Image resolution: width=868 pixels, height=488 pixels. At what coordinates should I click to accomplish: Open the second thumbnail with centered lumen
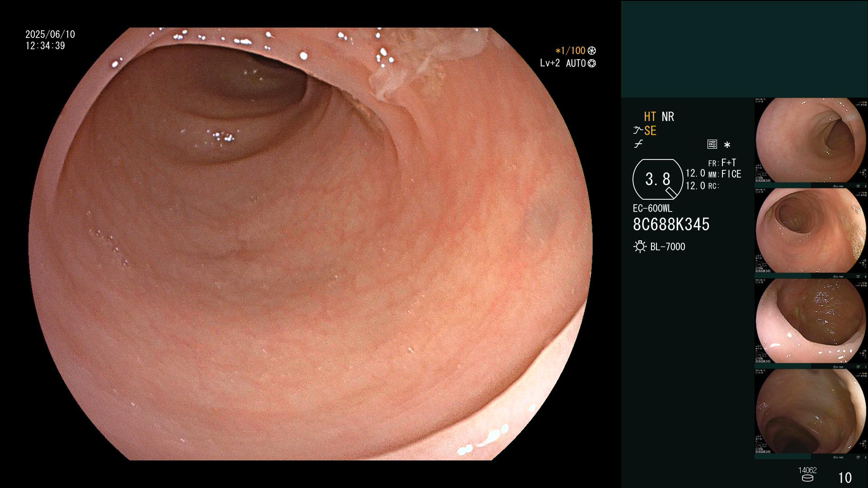(x=811, y=231)
